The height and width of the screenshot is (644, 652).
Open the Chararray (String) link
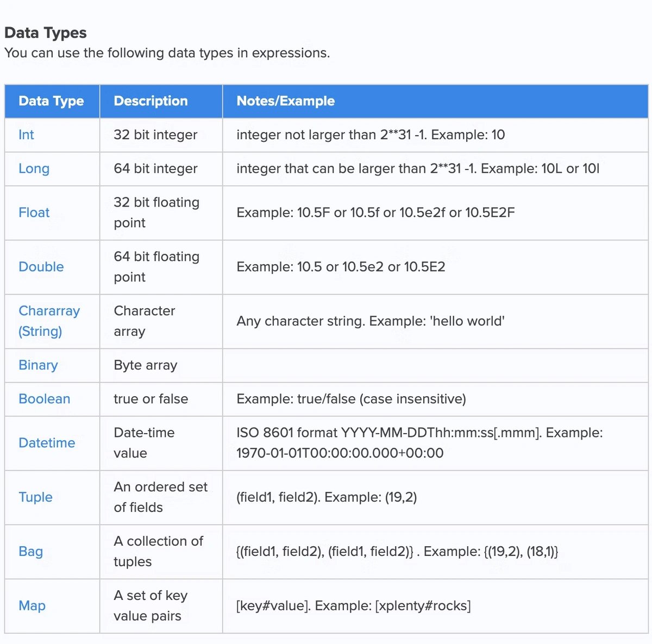pyautogui.click(x=49, y=321)
